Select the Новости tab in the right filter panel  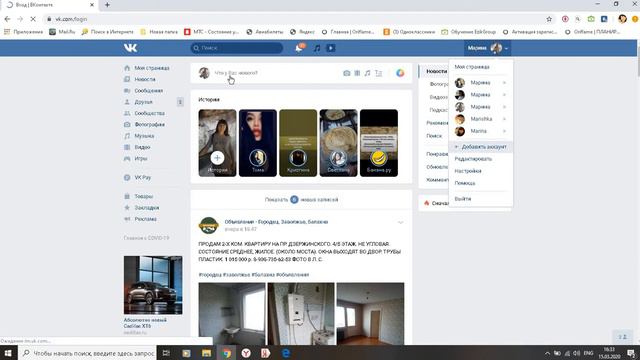(436, 71)
